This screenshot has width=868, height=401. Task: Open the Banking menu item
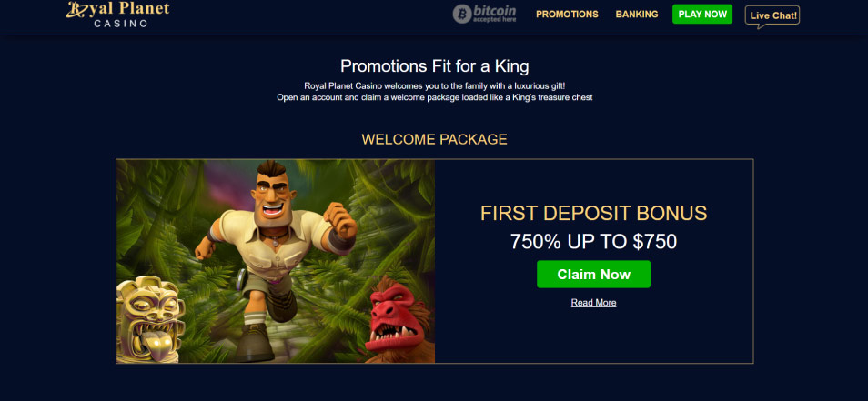(x=637, y=15)
